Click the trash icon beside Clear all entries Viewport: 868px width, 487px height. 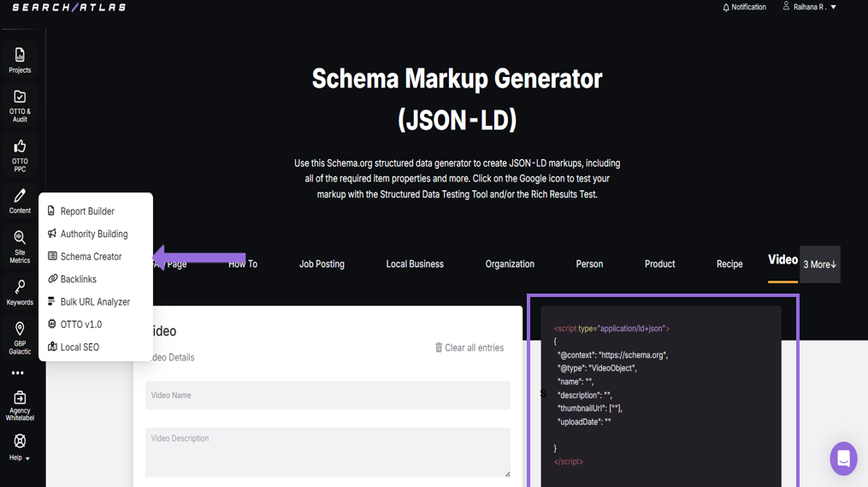tap(439, 347)
